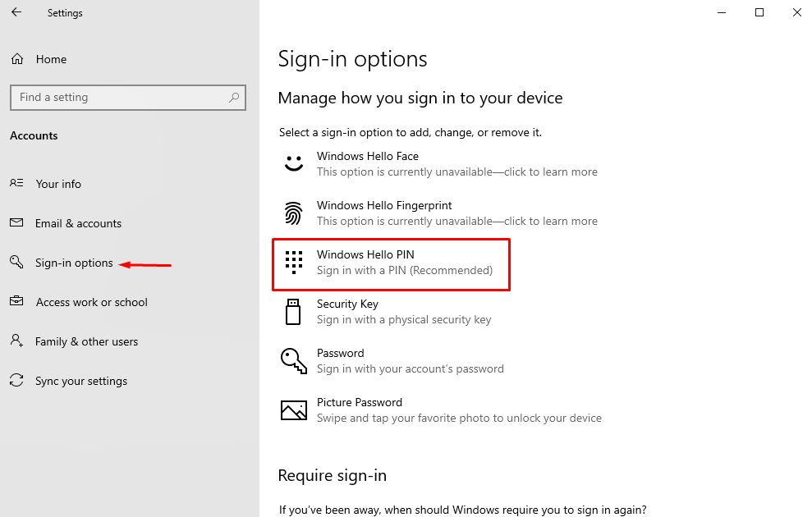The height and width of the screenshot is (517, 812).
Task: Open Access work or school settings
Action: (89, 301)
